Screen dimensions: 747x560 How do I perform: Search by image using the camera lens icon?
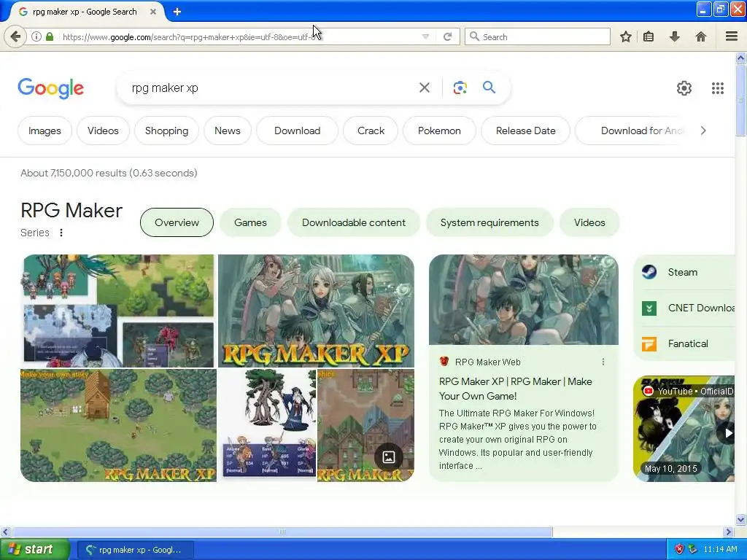click(460, 87)
